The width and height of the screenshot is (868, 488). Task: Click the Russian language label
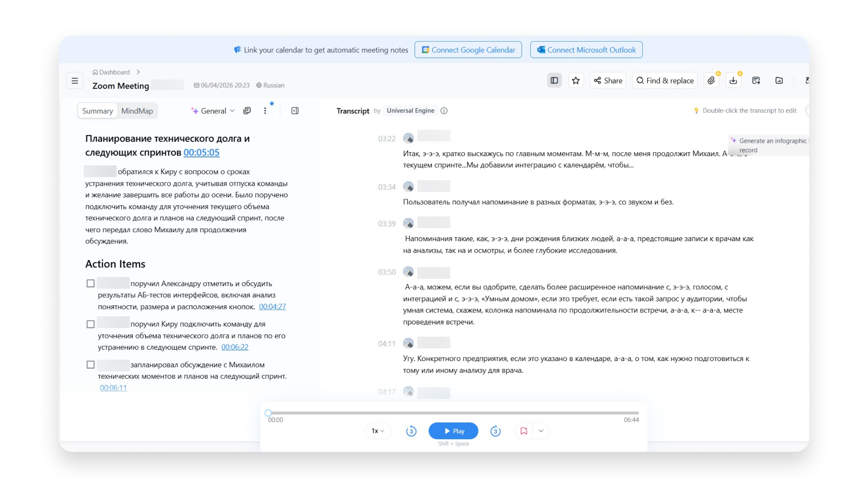[270, 85]
